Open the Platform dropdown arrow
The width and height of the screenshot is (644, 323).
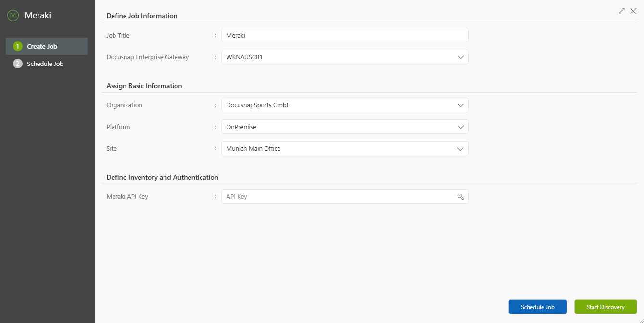tap(460, 127)
